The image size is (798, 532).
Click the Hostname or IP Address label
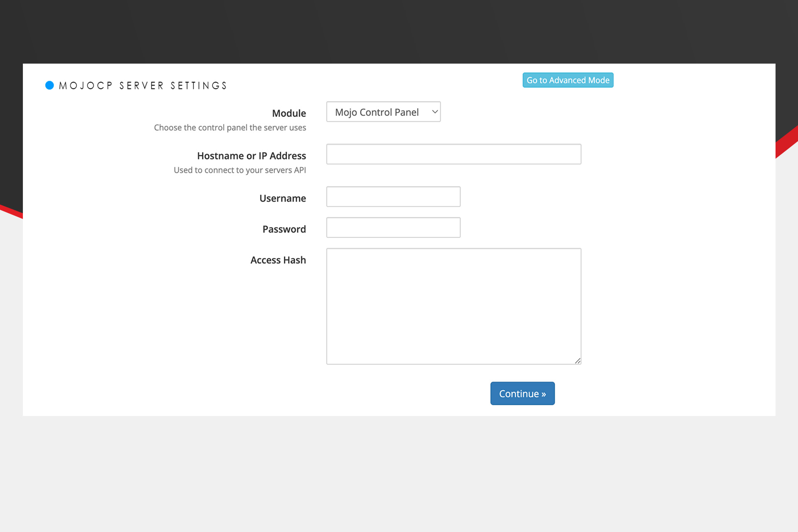251,156
